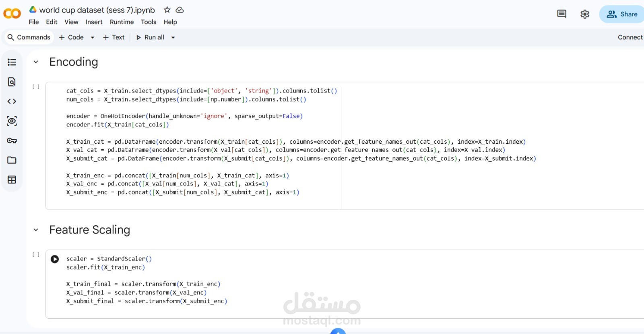Screen dimensions: 644x334
Task: Place cursor on X_submit_enc concat line
Action: (x=183, y=192)
